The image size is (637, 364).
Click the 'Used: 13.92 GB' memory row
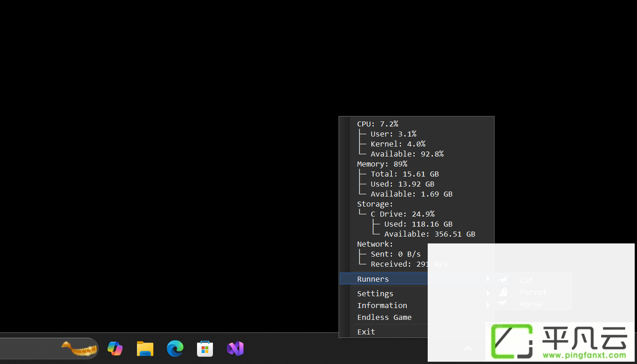tap(416, 184)
